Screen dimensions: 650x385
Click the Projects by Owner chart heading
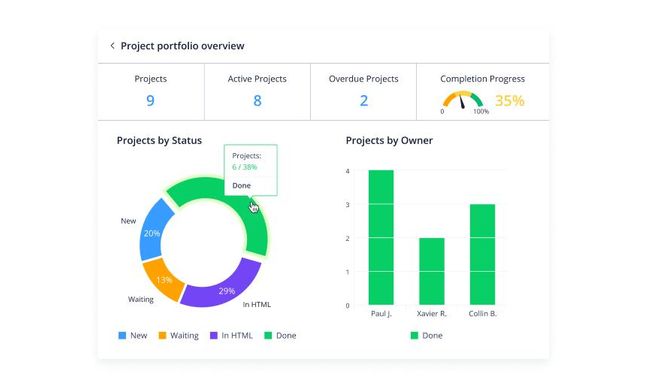click(x=389, y=140)
